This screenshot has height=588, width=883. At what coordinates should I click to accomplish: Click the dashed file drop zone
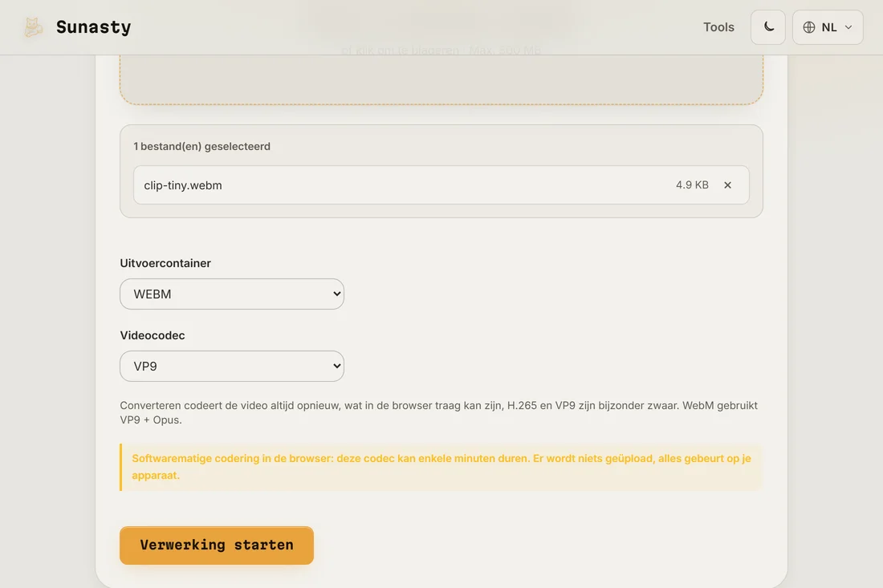pos(441,79)
